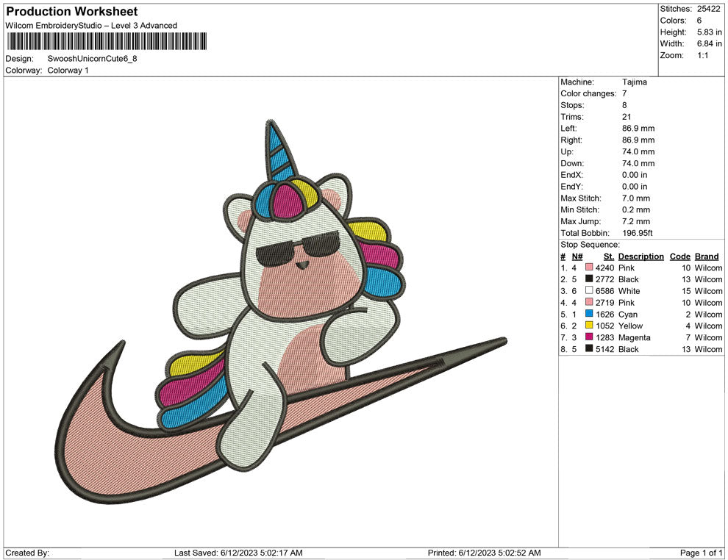Click the Black 5142 color swatch

point(589,348)
